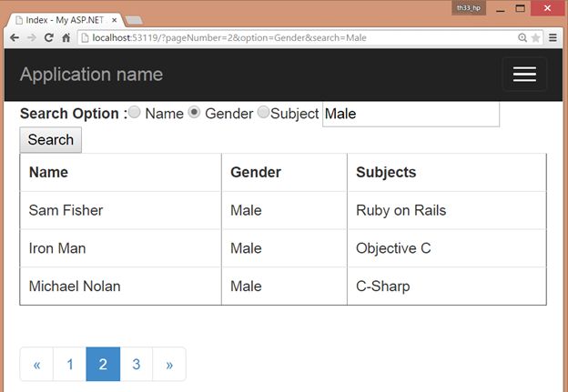The height and width of the screenshot is (392, 568).
Task: Click the zoom magnifier icon in address bar
Action: click(x=522, y=37)
